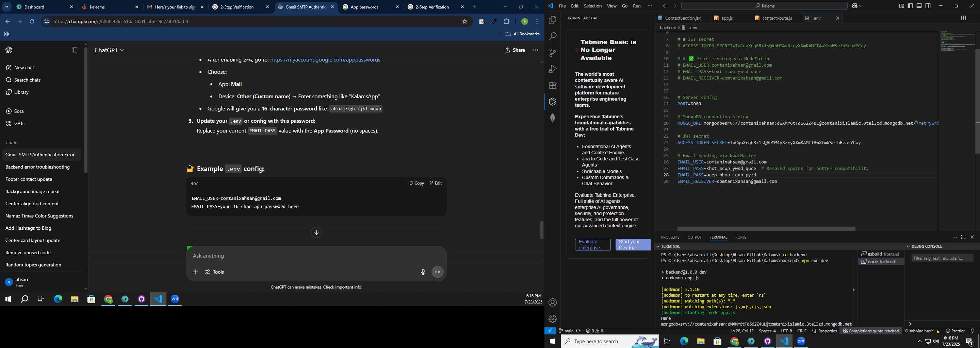
Task: Switch to app.js editor tab
Action: coord(727,18)
